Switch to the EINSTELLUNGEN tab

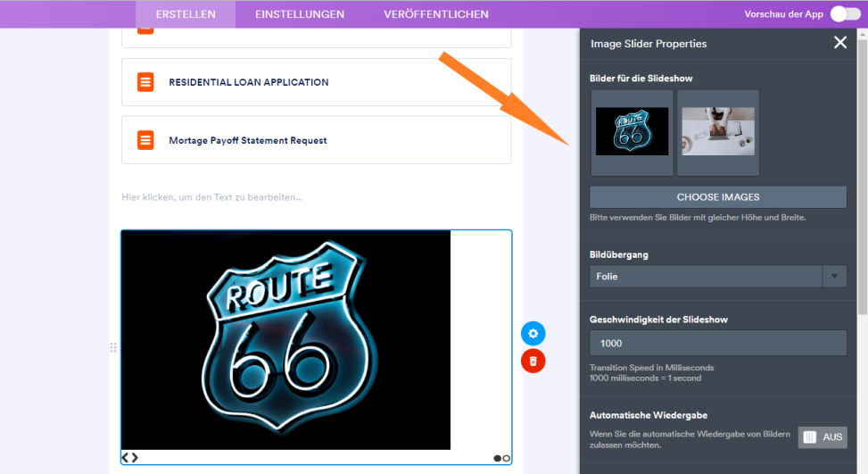click(x=300, y=14)
